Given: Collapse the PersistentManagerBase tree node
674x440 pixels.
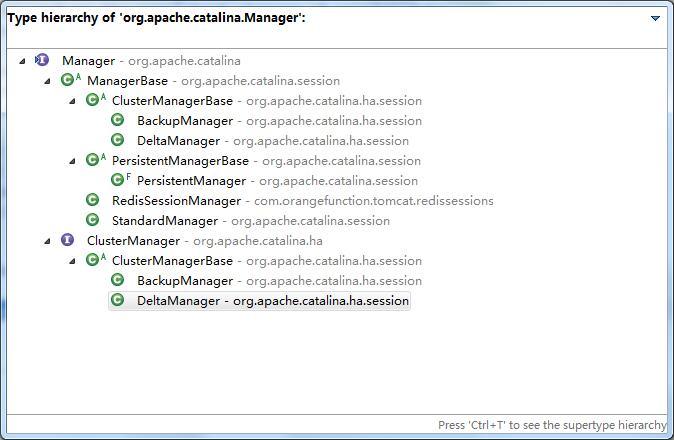Looking at the screenshot, I should pyautogui.click(x=73, y=161).
